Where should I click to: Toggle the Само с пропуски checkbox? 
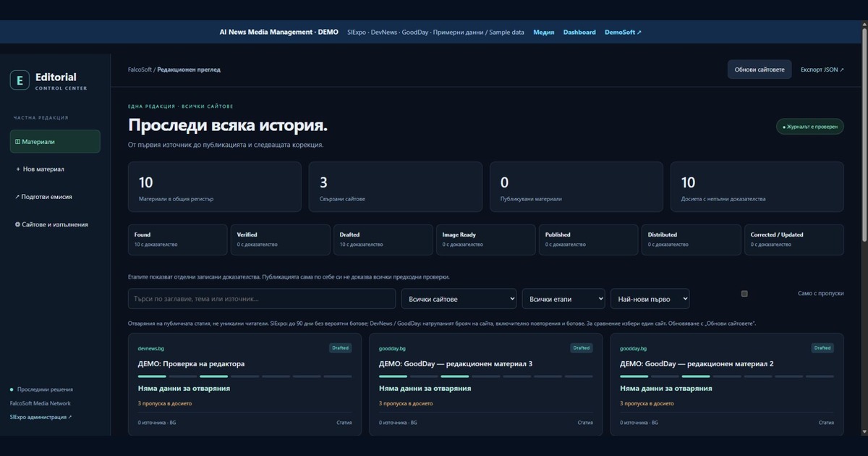(x=744, y=293)
